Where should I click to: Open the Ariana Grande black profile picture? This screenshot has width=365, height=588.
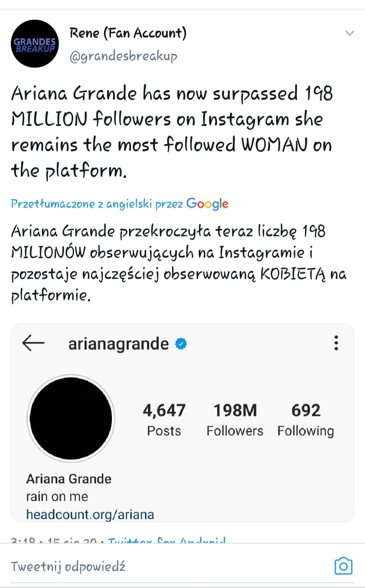click(x=71, y=418)
